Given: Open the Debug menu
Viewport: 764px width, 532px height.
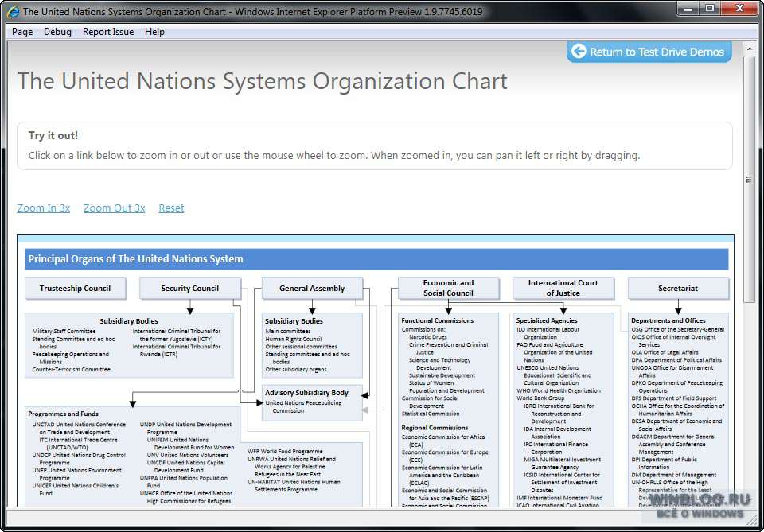Looking at the screenshot, I should point(57,32).
